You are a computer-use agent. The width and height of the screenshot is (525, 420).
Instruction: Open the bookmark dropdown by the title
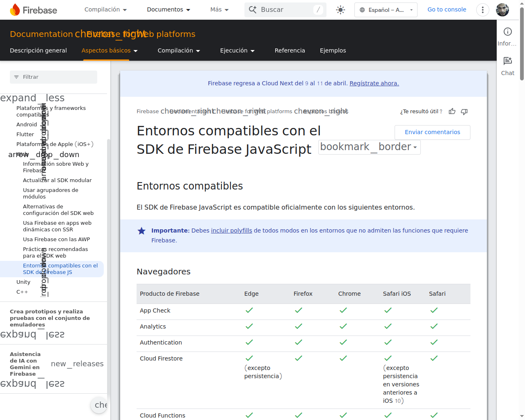click(369, 147)
